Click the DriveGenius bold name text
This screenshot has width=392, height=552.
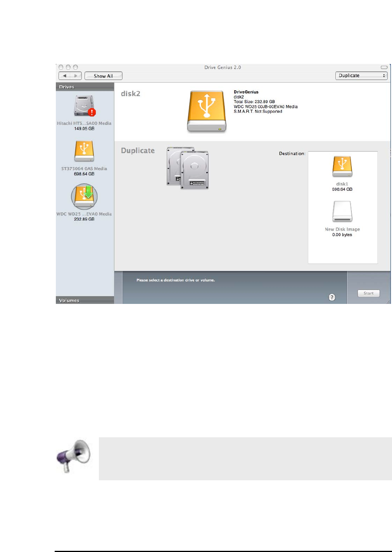coord(246,92)
